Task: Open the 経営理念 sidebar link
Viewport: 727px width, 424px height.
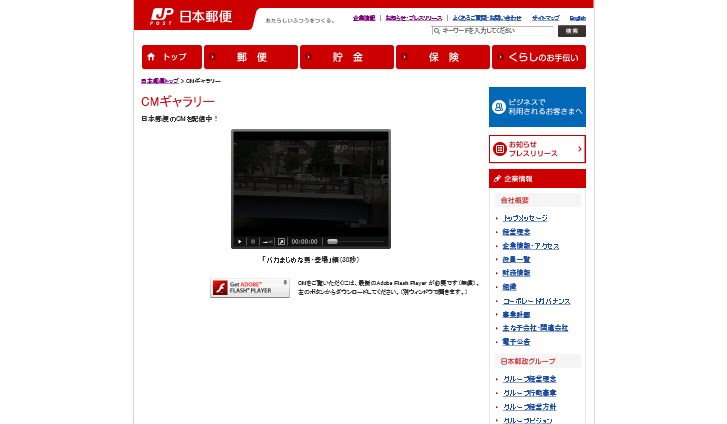Action: [x=516, y=232]
